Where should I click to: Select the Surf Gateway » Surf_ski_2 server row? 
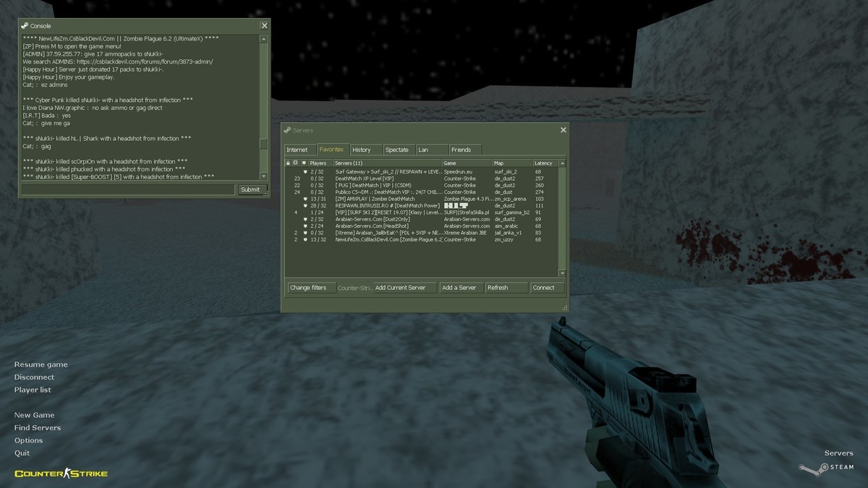click(x=422, y=172)
